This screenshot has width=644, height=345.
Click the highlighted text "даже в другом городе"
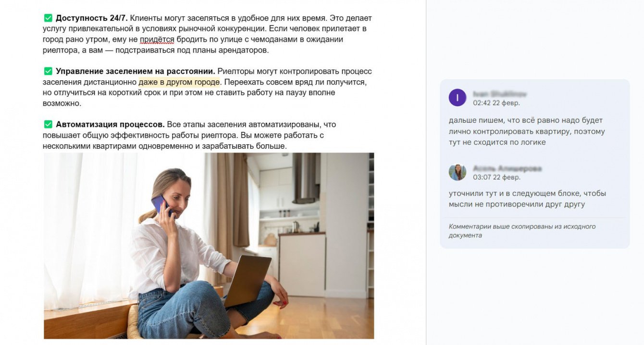point(179,82)
